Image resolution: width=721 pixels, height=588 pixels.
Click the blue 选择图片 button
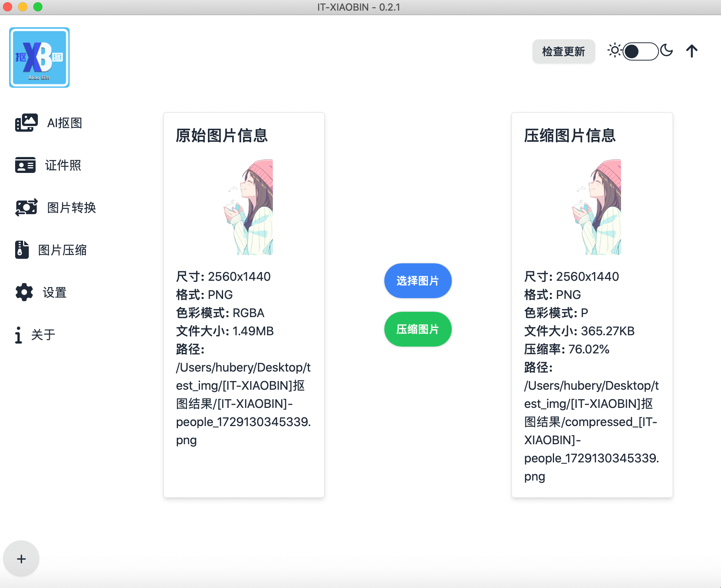(418, 281)
